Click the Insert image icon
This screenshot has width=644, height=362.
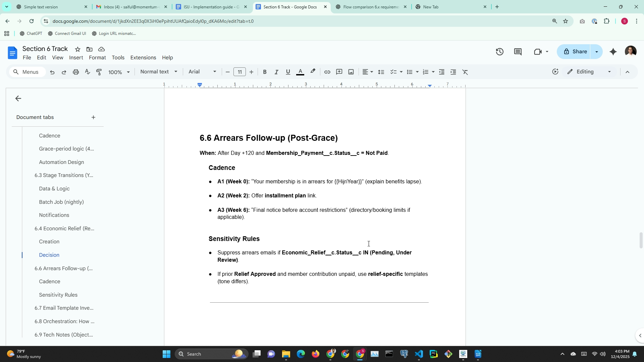[351, 72]
